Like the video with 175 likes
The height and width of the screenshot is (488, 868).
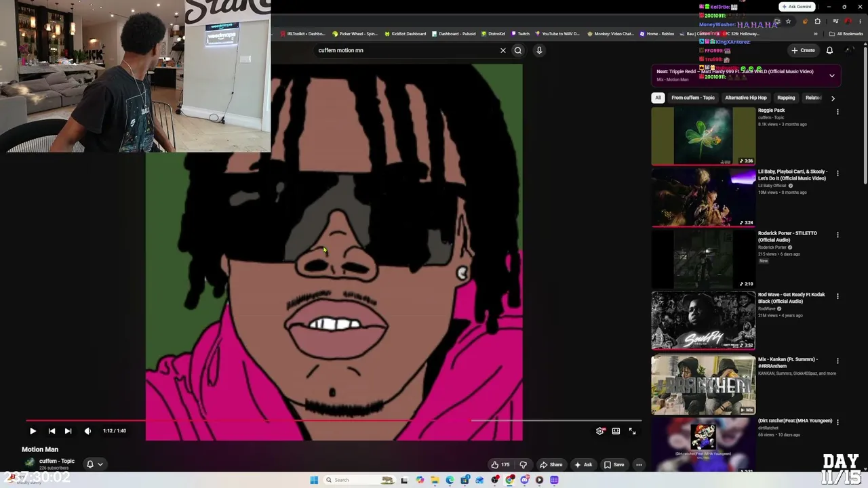point(500,465)
